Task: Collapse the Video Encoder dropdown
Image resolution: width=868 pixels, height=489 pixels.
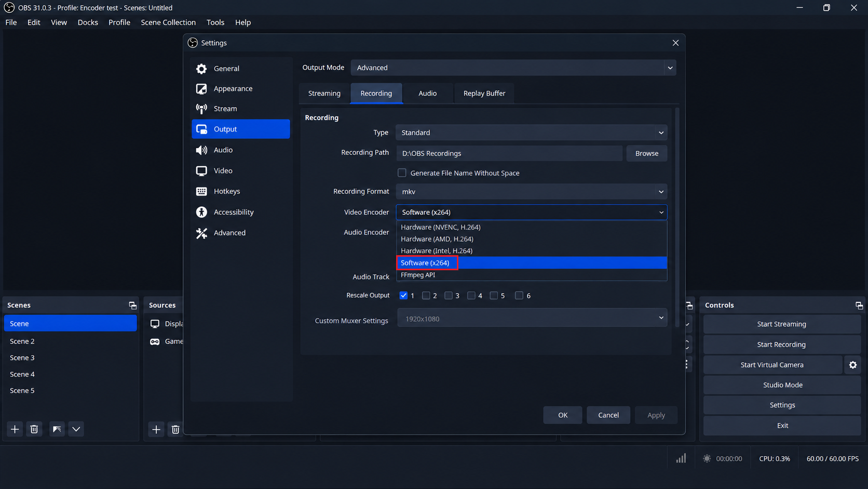Action: (x=532, y=212)
